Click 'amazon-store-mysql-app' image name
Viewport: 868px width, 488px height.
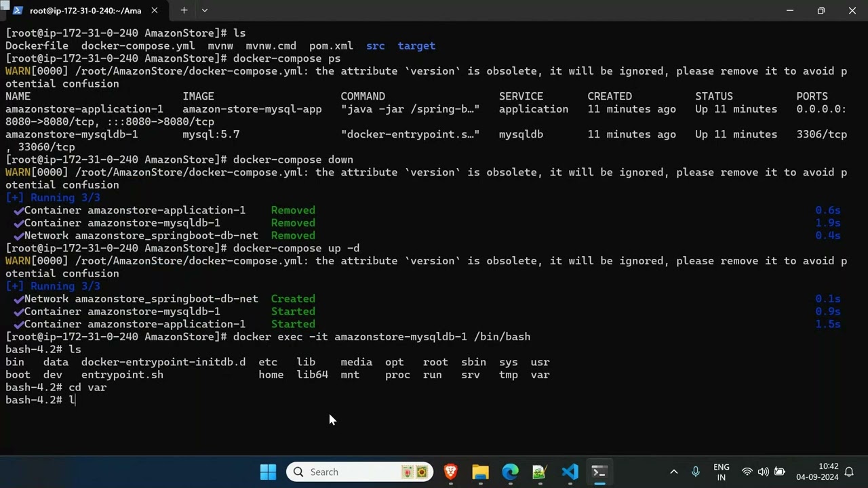pos(252,109)
